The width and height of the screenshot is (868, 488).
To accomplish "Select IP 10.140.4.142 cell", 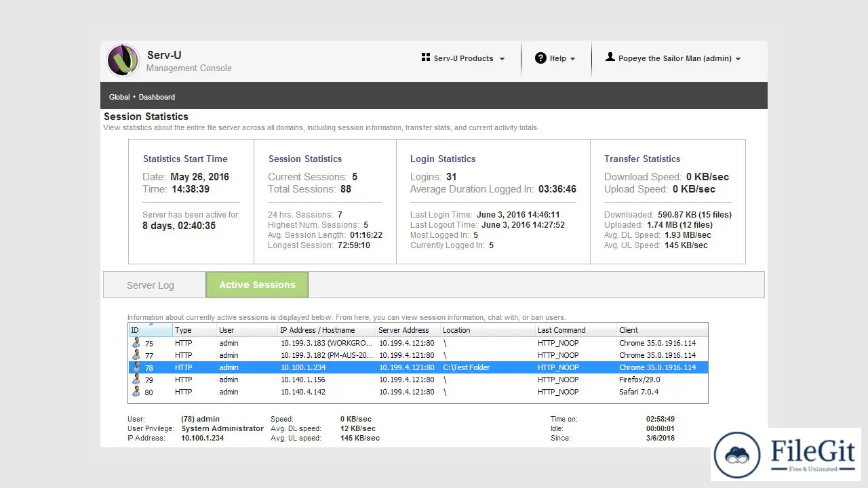I will 303,392.
